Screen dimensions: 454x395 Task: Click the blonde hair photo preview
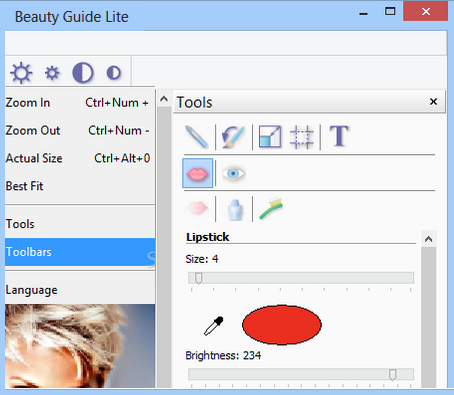[80, 346]
